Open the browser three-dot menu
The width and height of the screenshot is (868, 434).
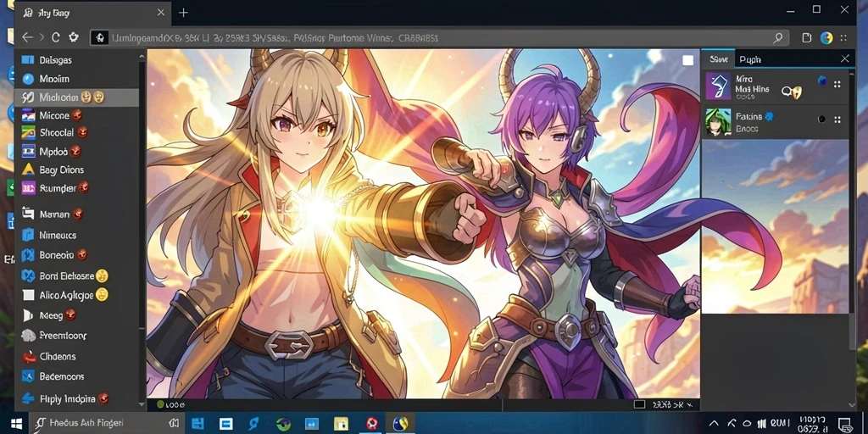coord(843,37)
